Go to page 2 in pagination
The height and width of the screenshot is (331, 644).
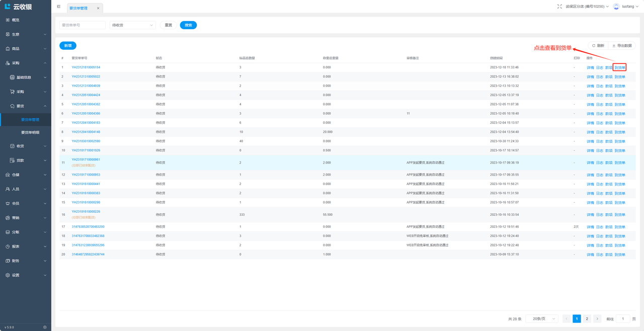(587, 319)
